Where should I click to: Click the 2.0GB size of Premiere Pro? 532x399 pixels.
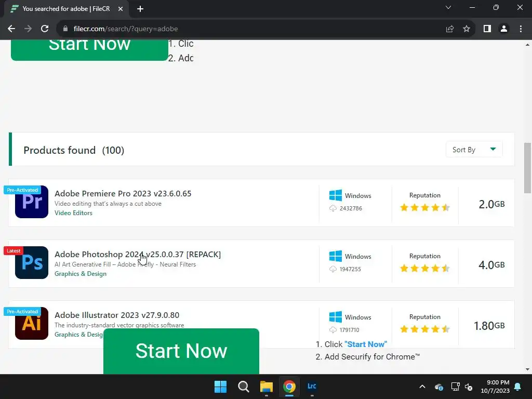491,204
